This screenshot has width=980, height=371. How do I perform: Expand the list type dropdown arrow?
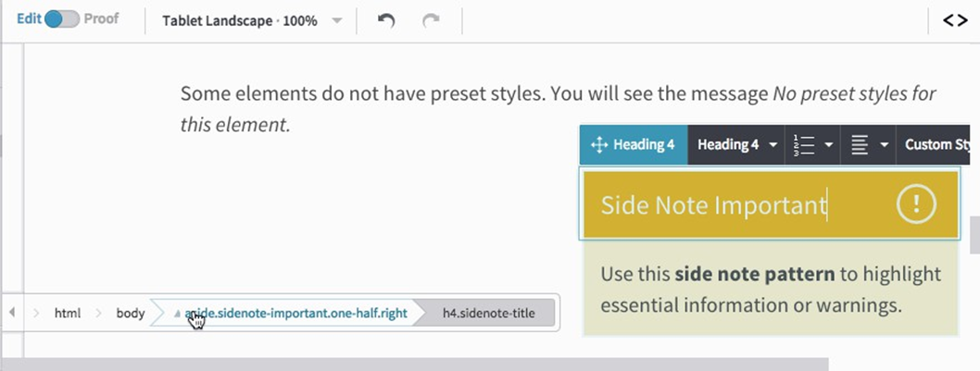click(x=828, y=145)
